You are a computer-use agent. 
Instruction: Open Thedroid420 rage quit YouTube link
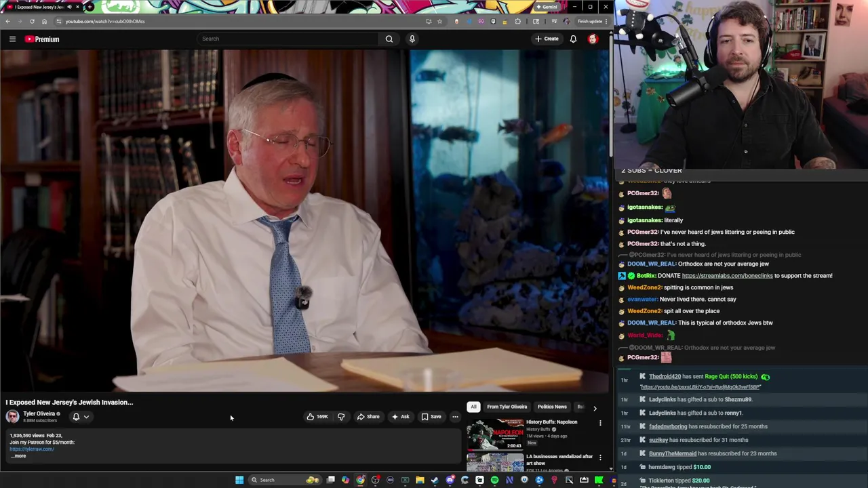coord(700,387)
